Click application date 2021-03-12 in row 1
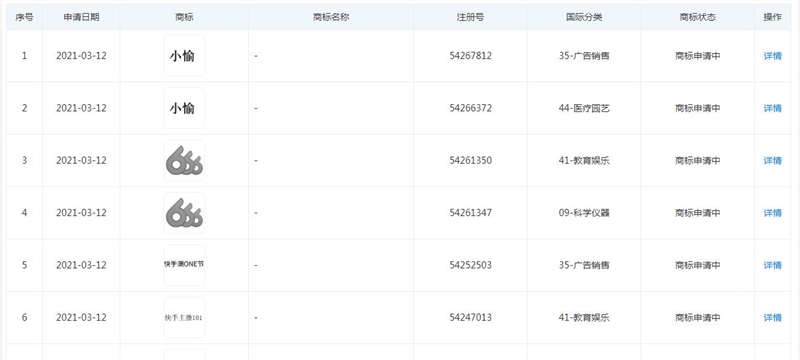The width and height of the screenshot is (800, 360). point(81,56)
